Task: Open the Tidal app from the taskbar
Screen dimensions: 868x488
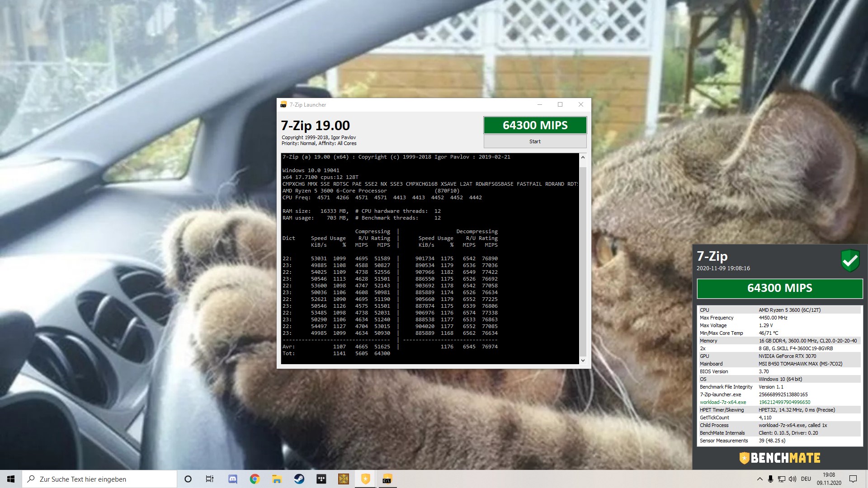Action: [321, 479]
